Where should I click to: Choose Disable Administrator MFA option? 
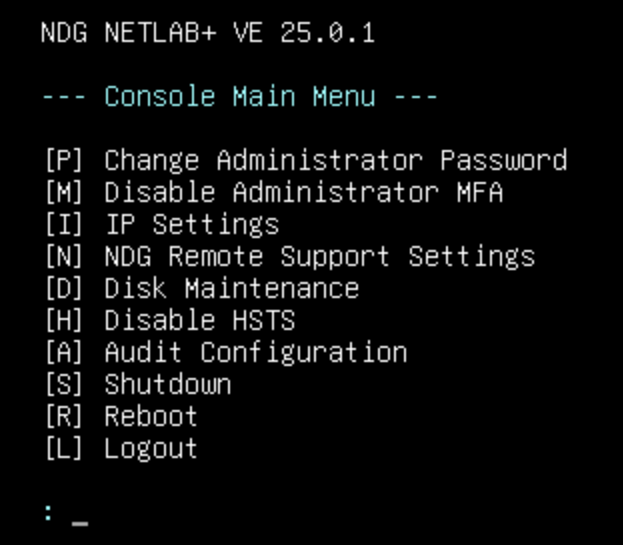[303, 193]
